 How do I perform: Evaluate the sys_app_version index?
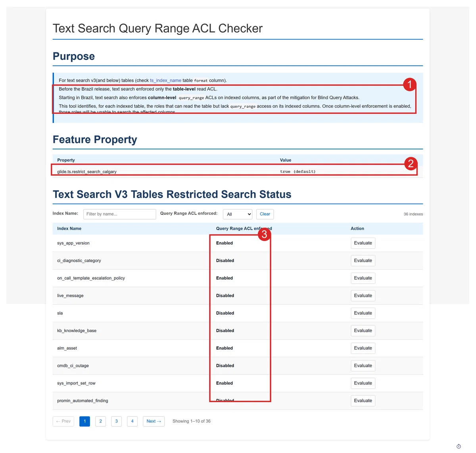click(363, 243)
